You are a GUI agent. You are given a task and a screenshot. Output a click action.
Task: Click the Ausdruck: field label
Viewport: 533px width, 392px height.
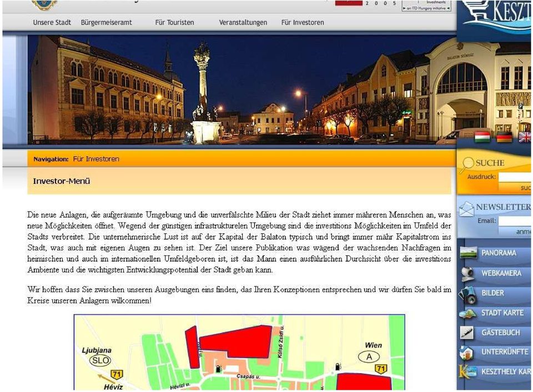[481, 177]
